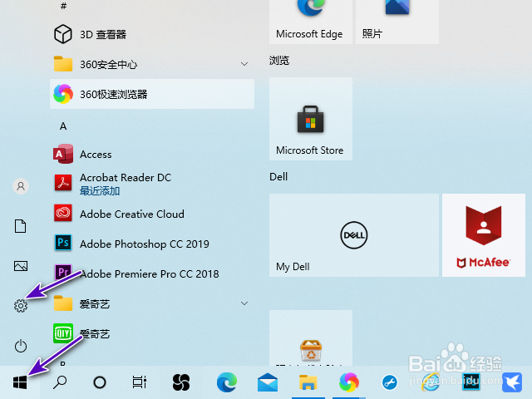The height and width of the screenshot is (399, 532).
Task: Open Pictures from the Start sidebar
Action: (20, 266)
